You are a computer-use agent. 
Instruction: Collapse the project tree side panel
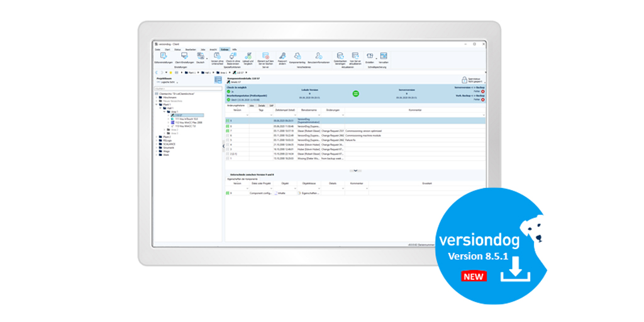[223, 146]
